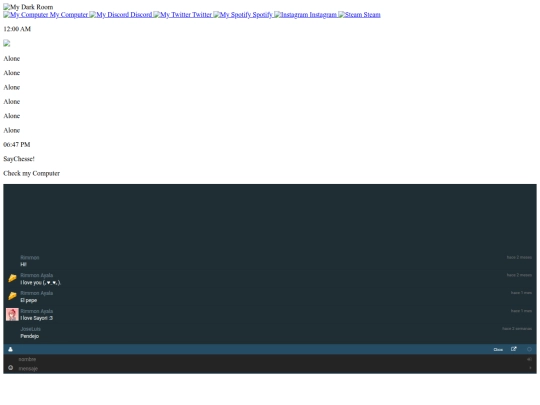This screenshot has width=540, height=405.
Task: Click the '06:47 PM' clock text
Action: pos(17,145)
